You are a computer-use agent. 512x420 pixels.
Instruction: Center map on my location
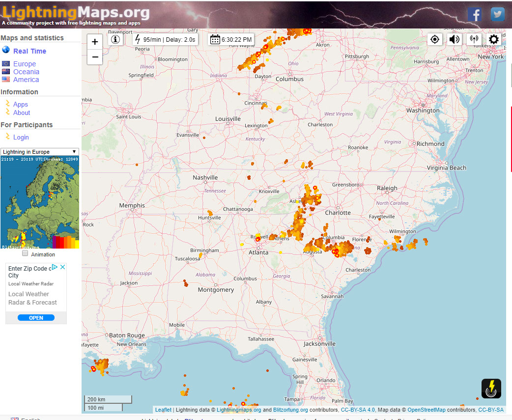[435, 39]
